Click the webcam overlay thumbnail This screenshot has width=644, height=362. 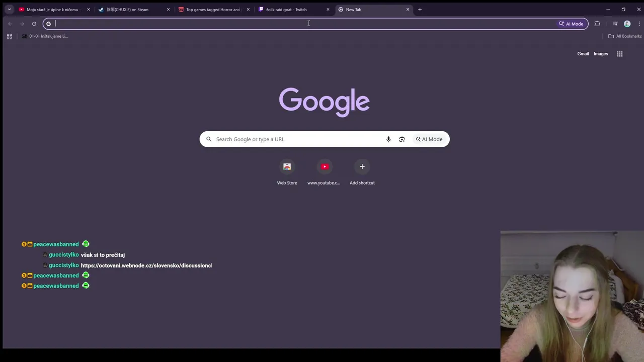572,297
